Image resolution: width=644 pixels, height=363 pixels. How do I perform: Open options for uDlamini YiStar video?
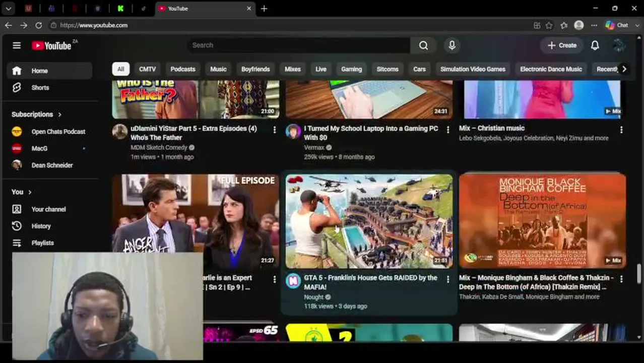pos(274,130)
